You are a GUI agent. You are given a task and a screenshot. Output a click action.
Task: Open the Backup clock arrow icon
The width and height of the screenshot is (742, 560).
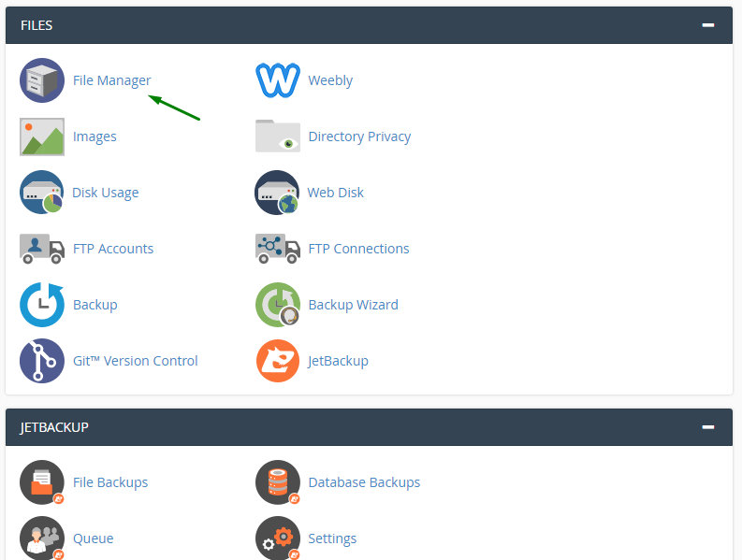click(x=42, y=305)
